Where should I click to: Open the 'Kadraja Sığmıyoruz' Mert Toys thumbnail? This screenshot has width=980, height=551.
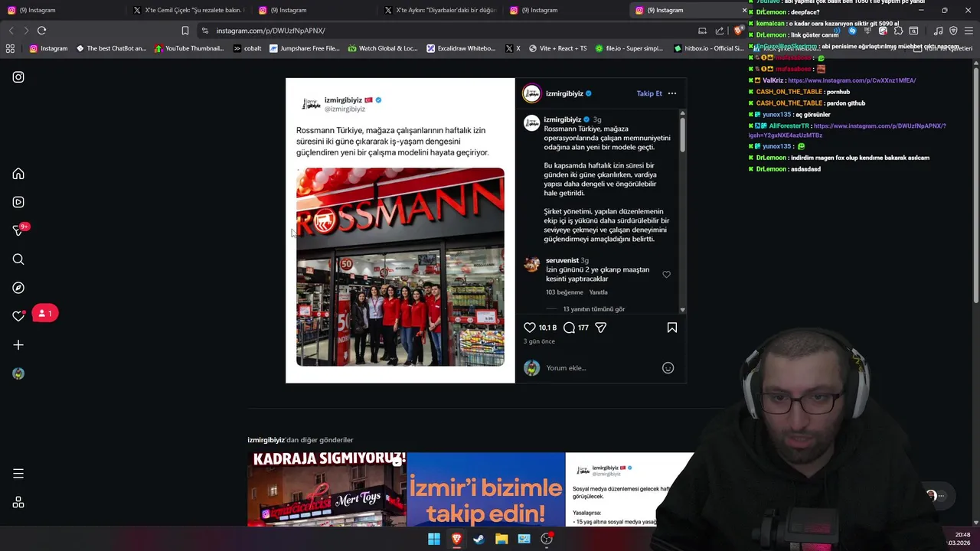[x=327, y=489]
